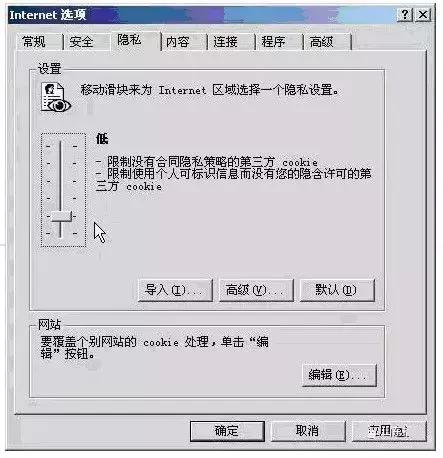
Task: Click the question mark help button
Action: (405, 15)
